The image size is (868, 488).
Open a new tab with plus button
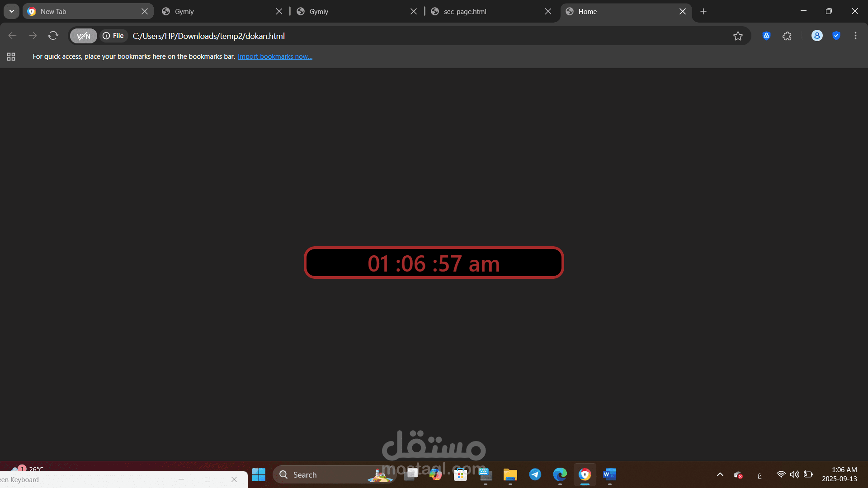(x=703, y=12)
